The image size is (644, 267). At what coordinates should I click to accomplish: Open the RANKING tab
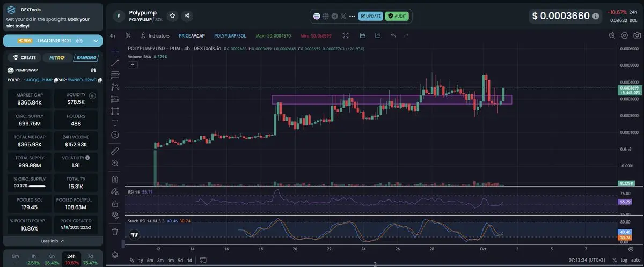coord(86,57)
